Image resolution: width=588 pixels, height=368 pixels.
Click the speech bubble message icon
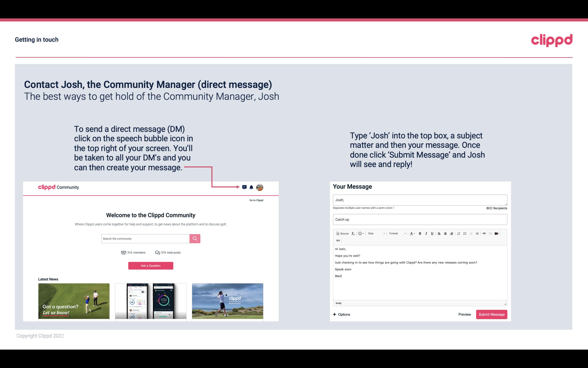coord(245,187)
